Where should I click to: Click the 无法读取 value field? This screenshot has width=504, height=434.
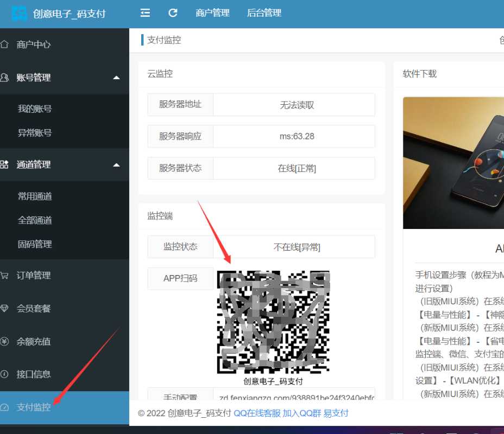pos(294,105)
